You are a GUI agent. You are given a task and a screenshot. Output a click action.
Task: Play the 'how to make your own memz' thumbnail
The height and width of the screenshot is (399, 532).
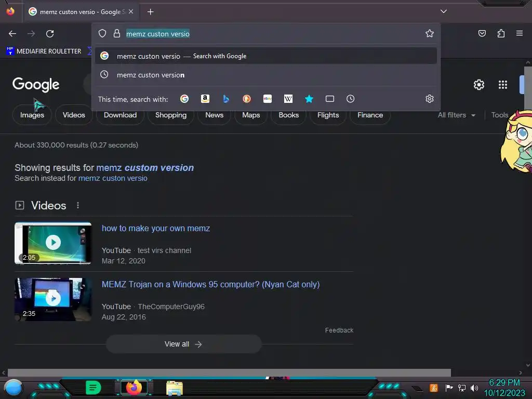pos(53,243)
